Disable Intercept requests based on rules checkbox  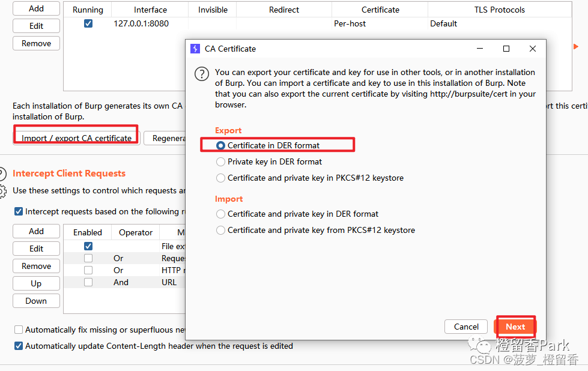click(x=19, y=211)
